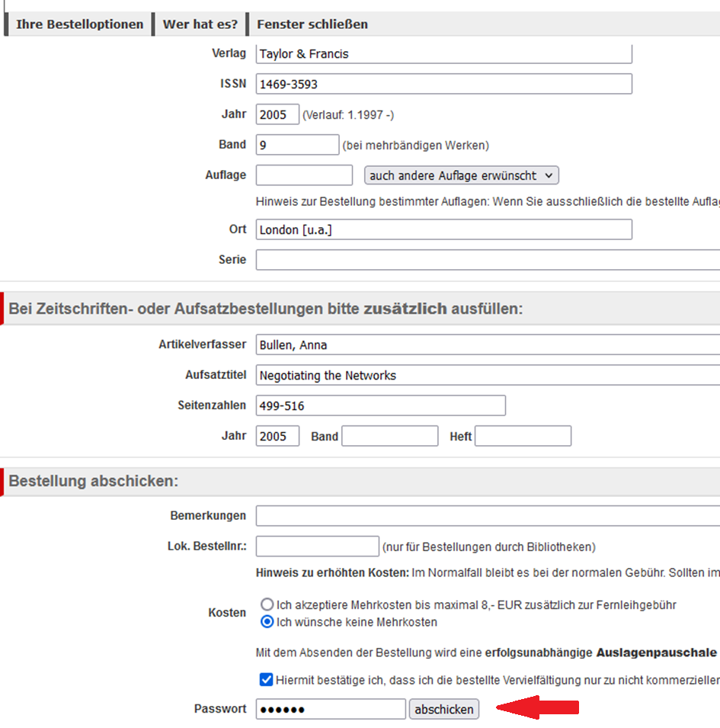Open the Wer hat es? tab
This screenshot has width=720, height=728.
[x=200, y=24]
